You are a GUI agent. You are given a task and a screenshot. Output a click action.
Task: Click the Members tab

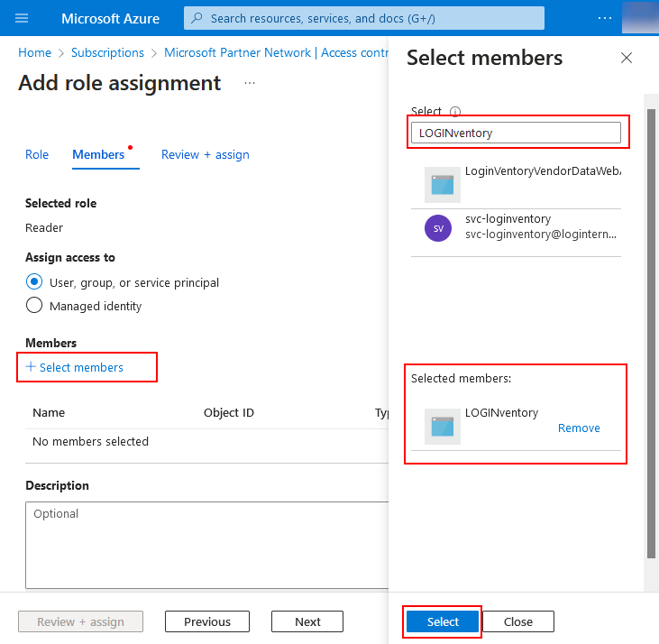(x=98, y=154)
